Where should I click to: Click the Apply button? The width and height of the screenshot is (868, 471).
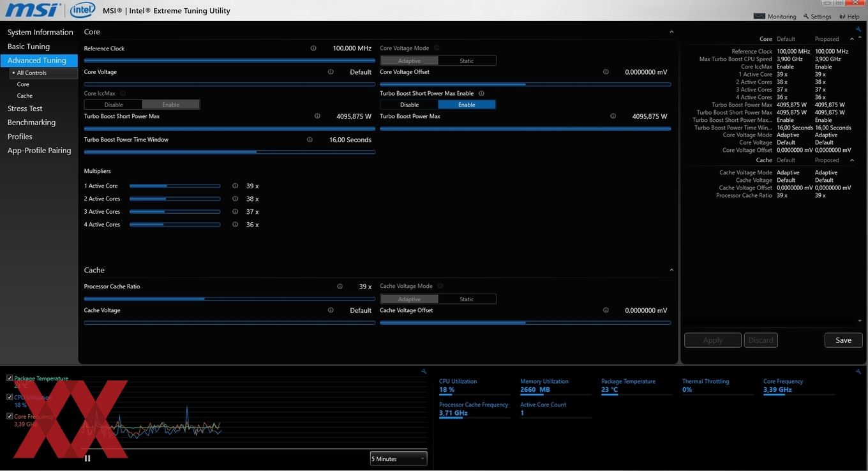[x=713, y=340]
